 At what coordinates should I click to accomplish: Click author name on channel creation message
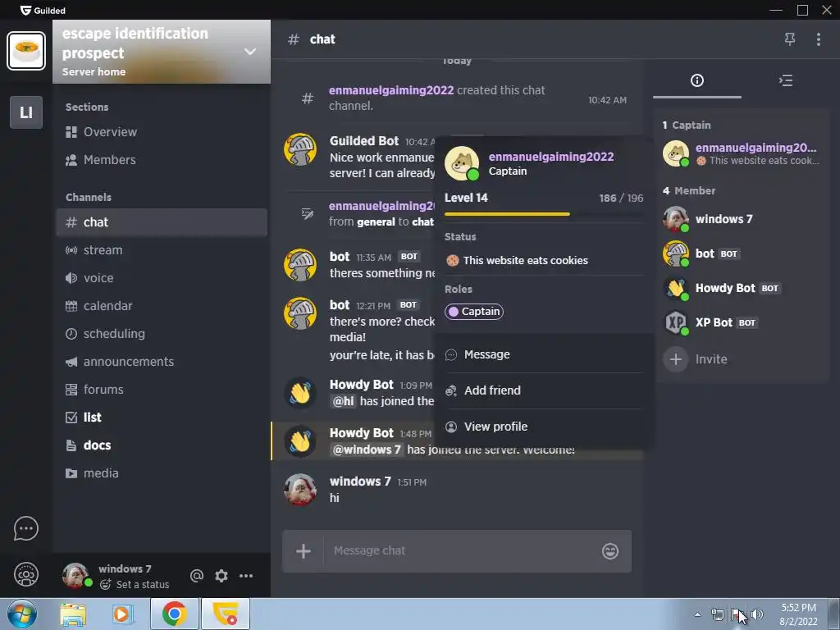pos(391,90)
